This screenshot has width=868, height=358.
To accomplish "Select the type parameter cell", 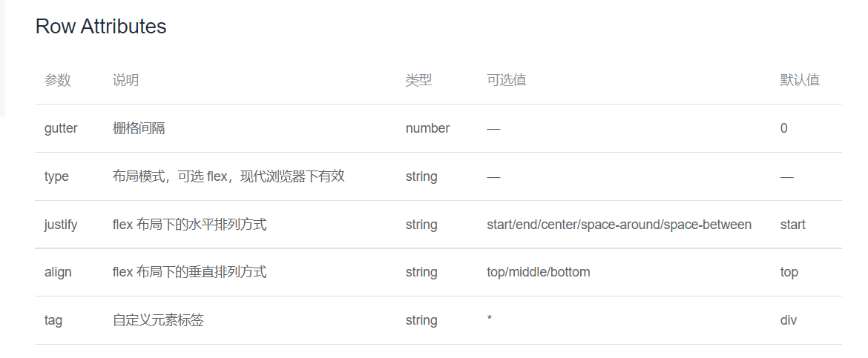I will [x=56, y=176].
